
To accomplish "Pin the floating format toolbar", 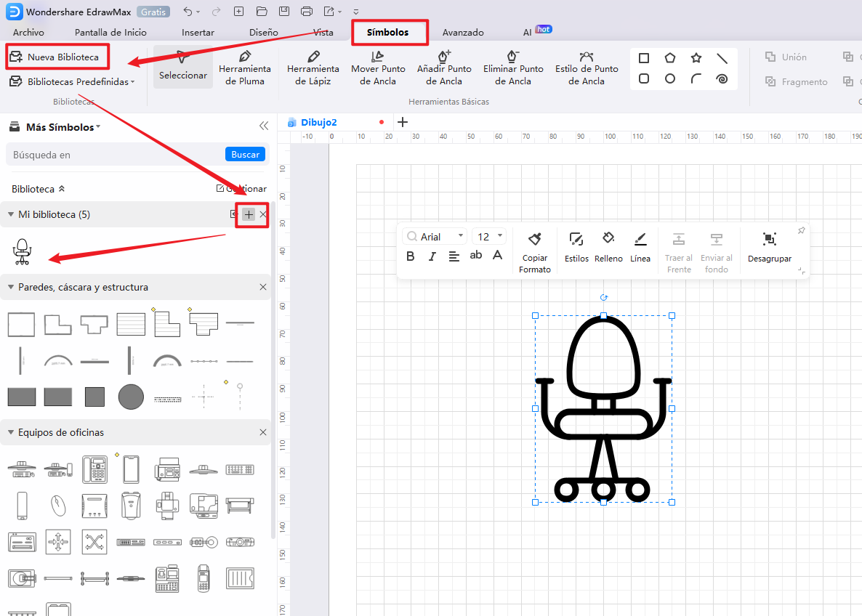I will click(801, 231).
